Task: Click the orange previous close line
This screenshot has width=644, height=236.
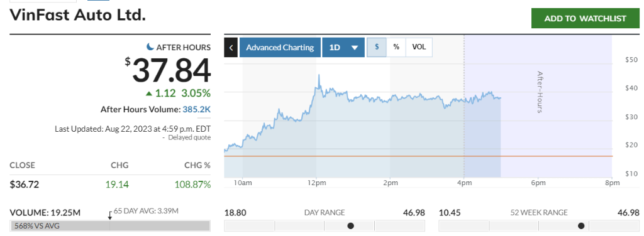Action: 418,156
